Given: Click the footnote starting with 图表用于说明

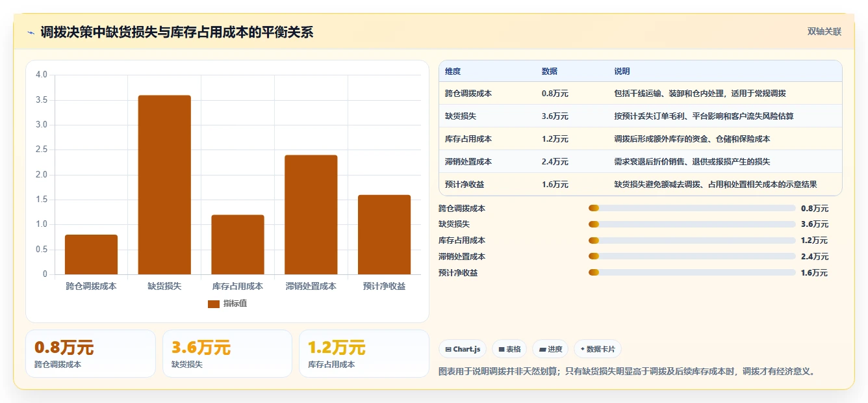Looking at the screenshot, I should (628, 372).
